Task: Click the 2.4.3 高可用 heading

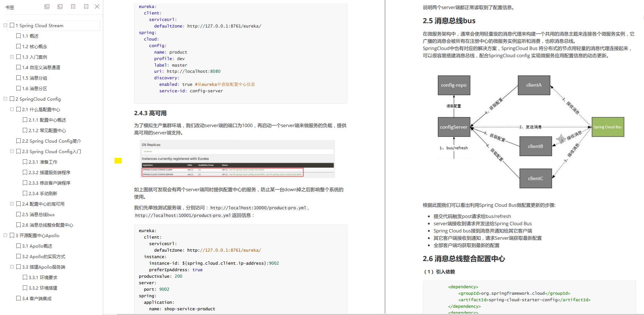Action: pyautogui.click(x=150, y=113)
